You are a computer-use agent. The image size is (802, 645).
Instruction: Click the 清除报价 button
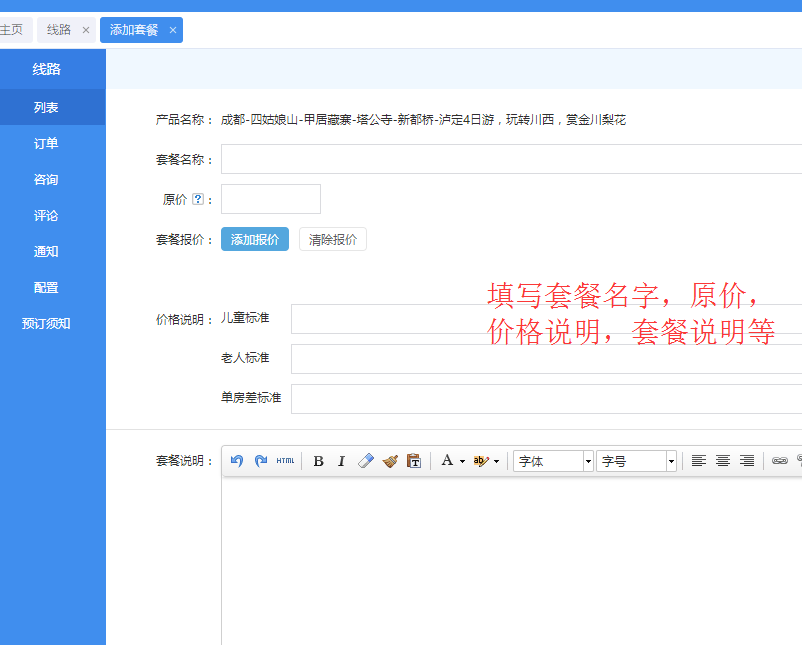(332, 239)
